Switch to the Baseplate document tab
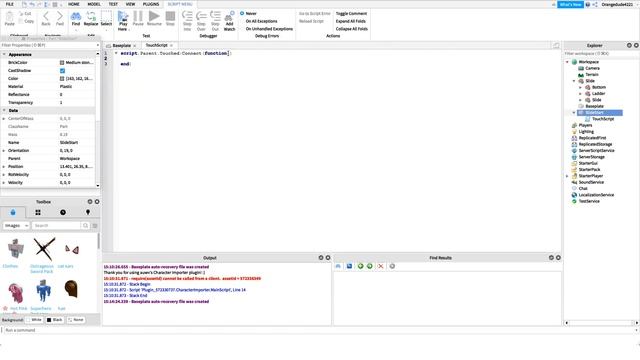The height and width of the screenshot is (360, 640). pos(121,45)
